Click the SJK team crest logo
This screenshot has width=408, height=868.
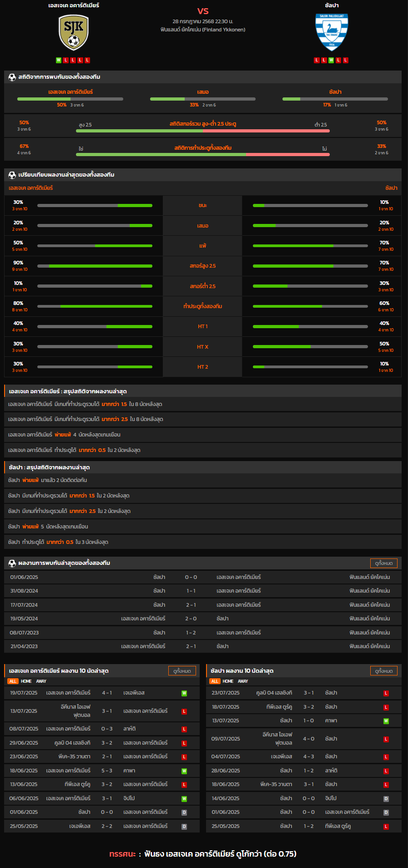click(x=74, y=32)
